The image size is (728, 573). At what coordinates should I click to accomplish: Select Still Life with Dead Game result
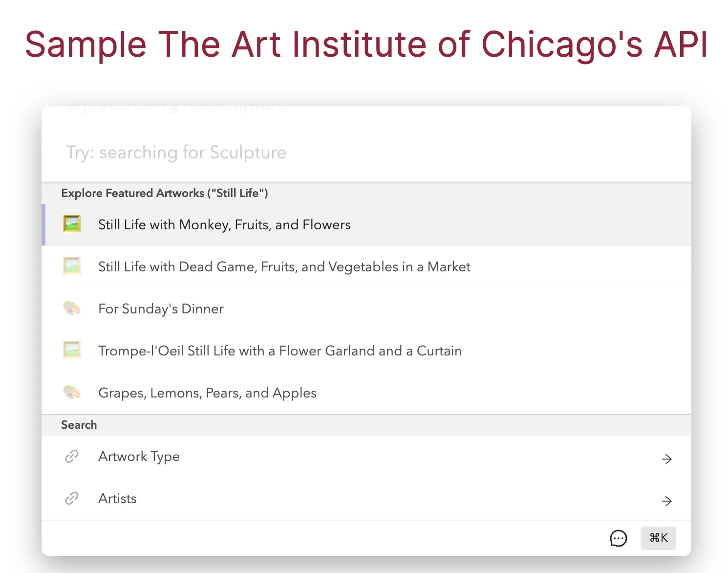click(366, 266)
